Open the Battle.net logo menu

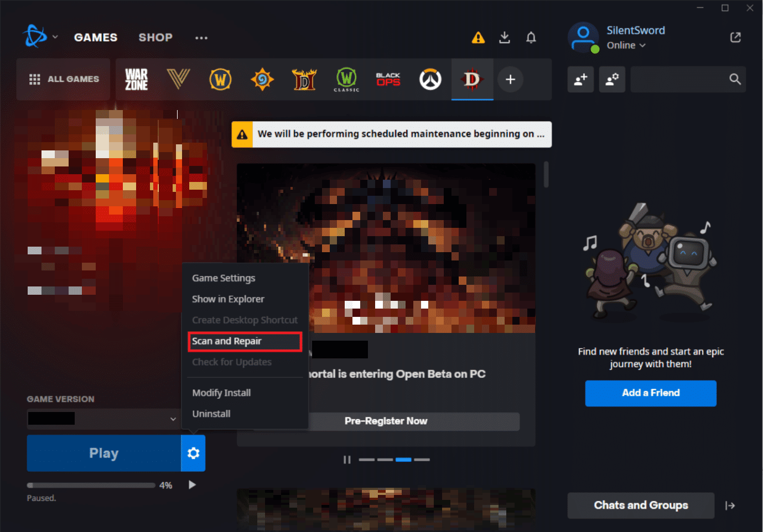tap(39, 36)
